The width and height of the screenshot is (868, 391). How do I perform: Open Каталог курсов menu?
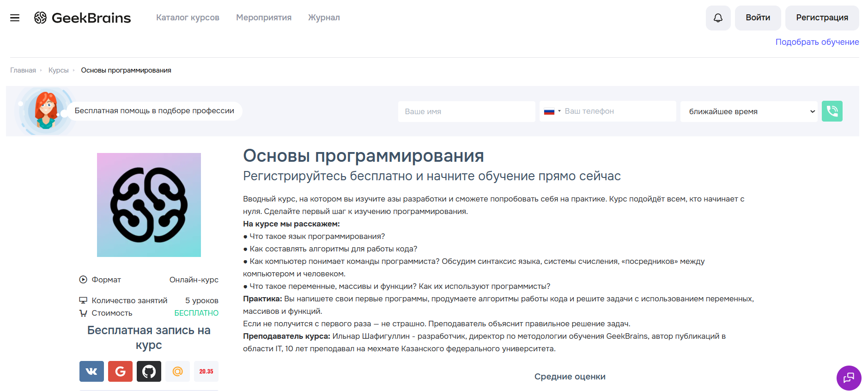(x=188, y=18)
